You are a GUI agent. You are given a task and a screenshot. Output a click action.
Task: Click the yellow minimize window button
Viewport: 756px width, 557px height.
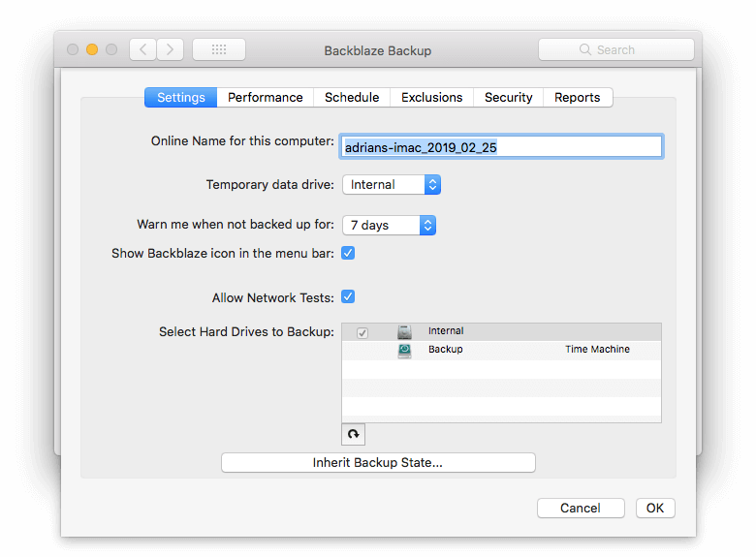click(x=92, y=49)
